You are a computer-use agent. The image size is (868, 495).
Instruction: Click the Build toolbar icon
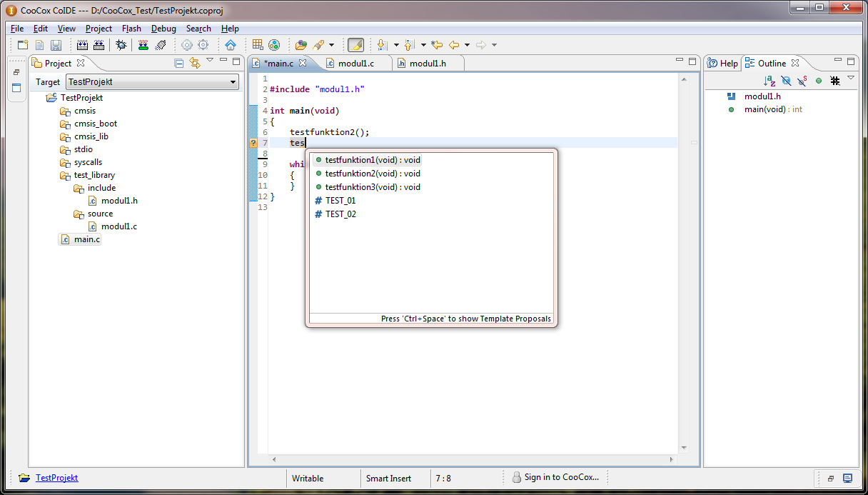81,45
